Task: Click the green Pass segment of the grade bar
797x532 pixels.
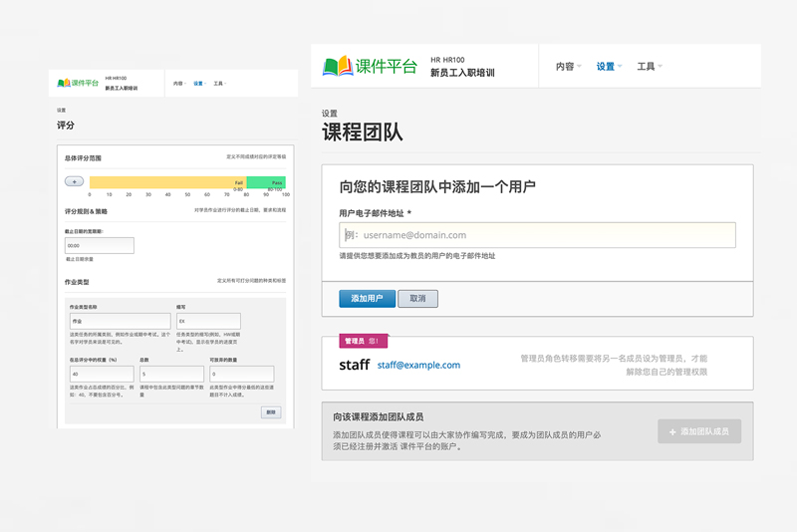Action: (266, 182)
